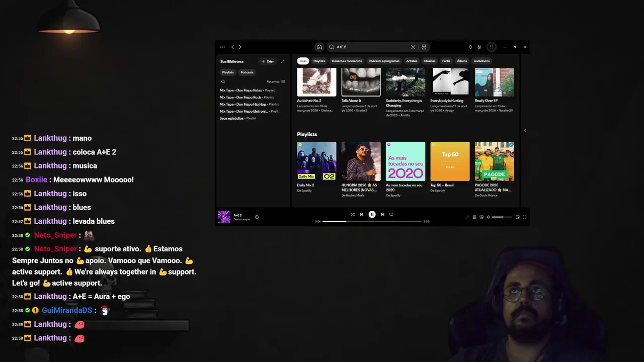Open the three-dots Spotify menu
The image size is (644, 362).
(x=222, y=47)
